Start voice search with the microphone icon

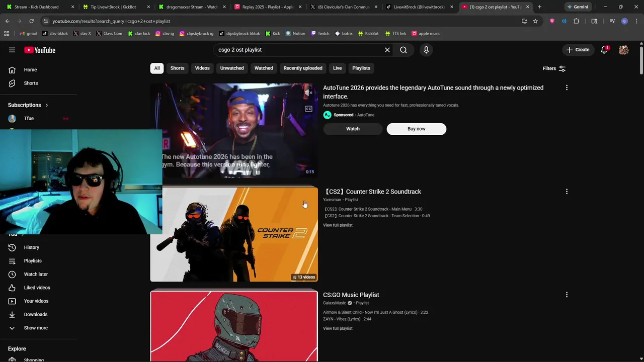tap(426, 50)
